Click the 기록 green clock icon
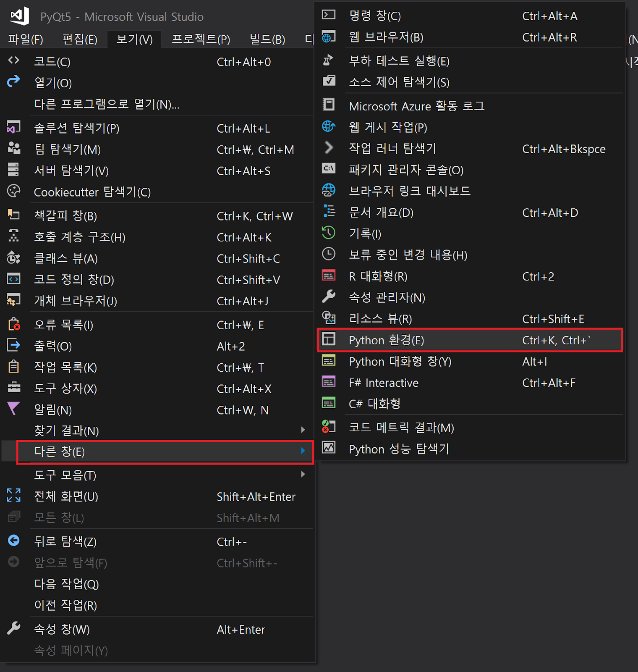This screenshot has height=672, width=638. tap(329, 232)
